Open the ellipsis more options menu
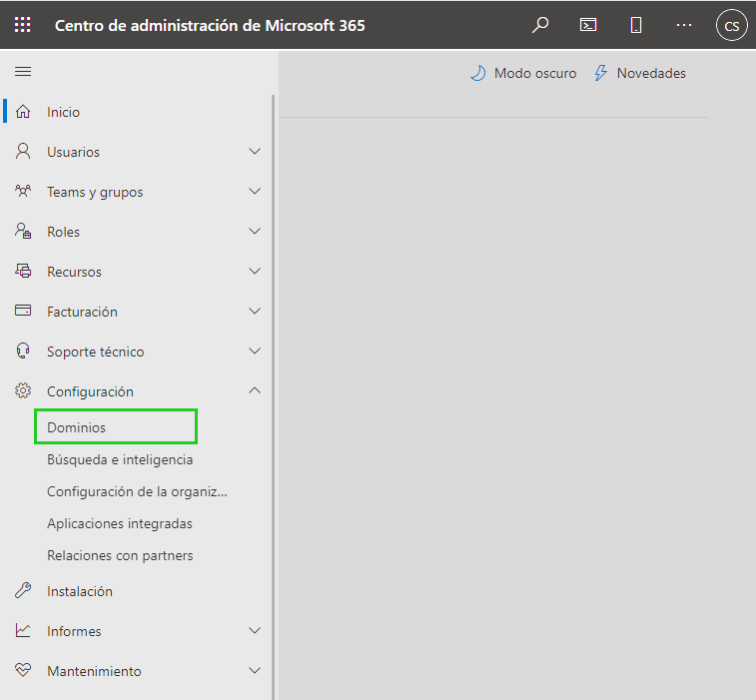Image resolution: width=756 pixels, height=700 pixels. (684, 25)
